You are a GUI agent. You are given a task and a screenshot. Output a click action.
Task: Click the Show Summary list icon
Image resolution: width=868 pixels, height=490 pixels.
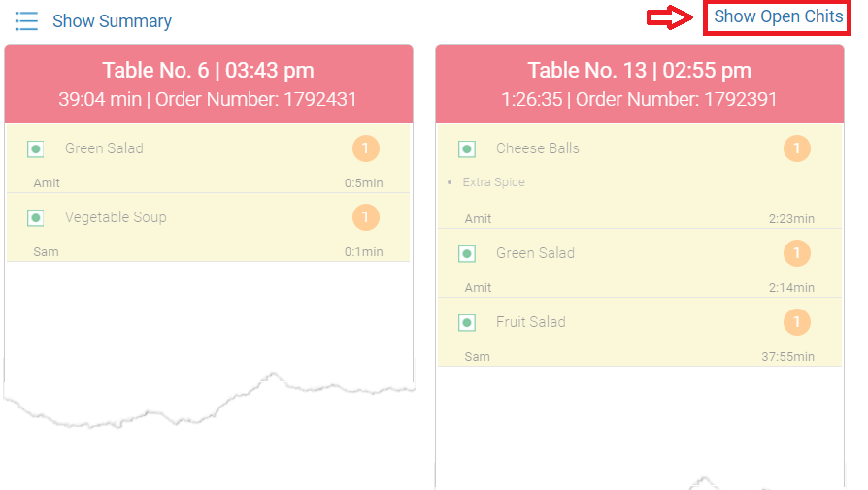pyautogui.click(x=26, y=21)
